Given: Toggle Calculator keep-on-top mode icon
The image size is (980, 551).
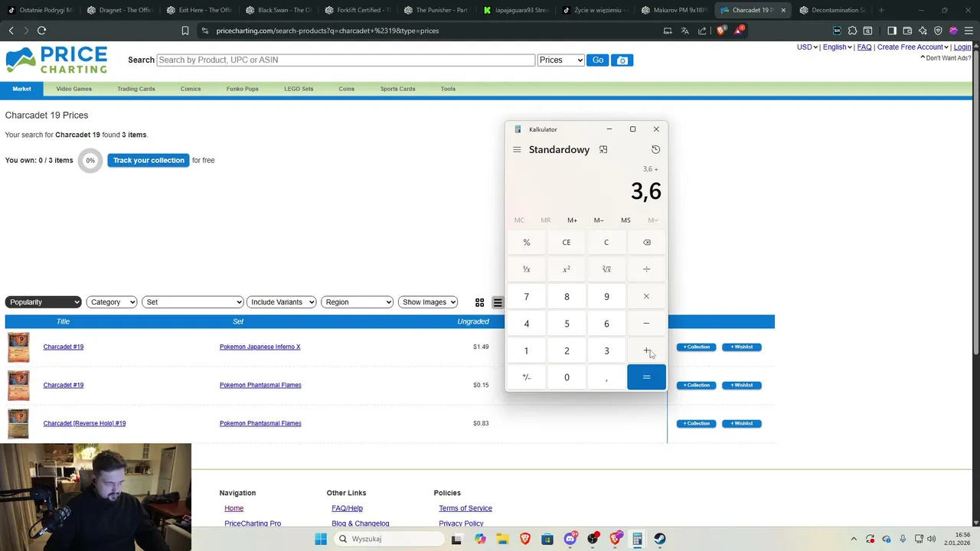Looking at the screenshot, I should click(x=603, y=150).
